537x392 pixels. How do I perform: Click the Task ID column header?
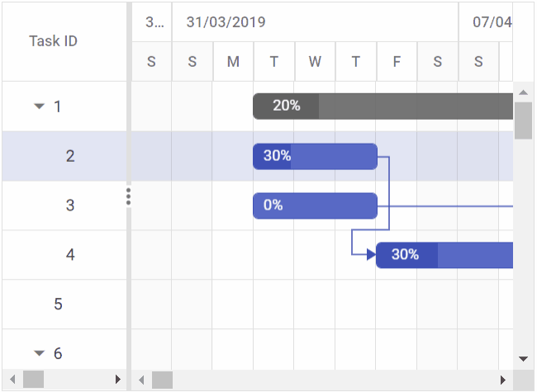coord(54,41)
